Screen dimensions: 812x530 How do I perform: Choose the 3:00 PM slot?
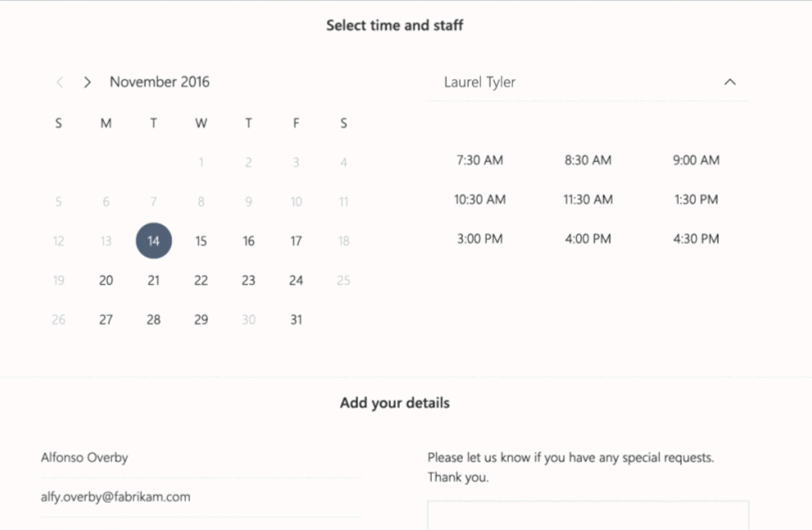point(480,238)
